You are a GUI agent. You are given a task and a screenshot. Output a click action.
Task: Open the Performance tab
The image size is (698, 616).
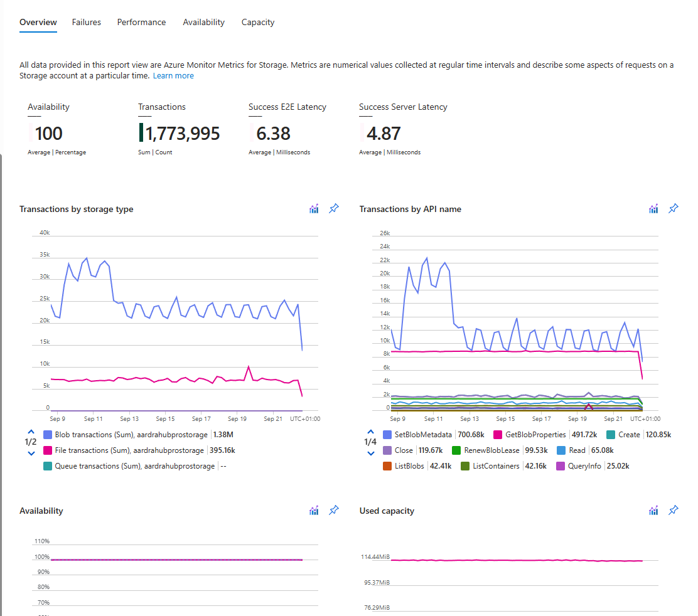point(142,22)
